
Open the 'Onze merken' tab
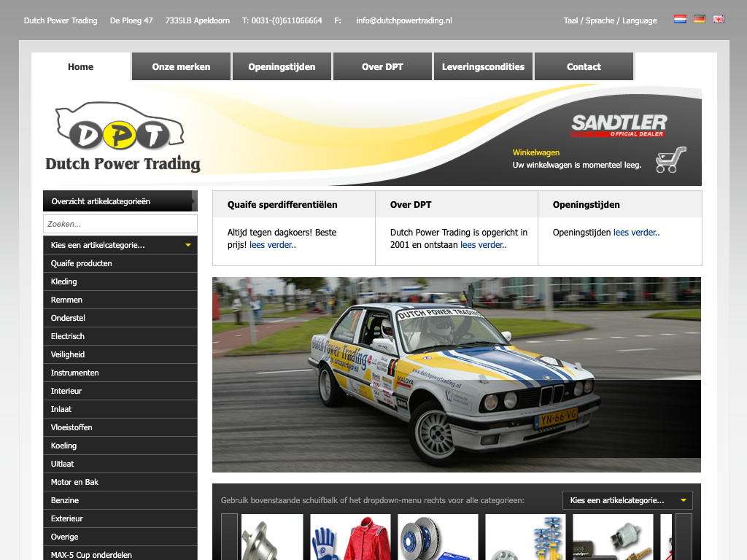pyautogui.click(x=181, y=66)
